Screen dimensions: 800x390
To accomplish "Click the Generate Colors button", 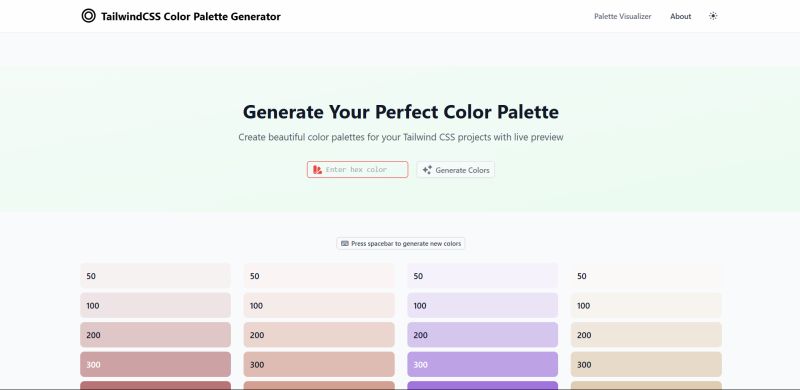I will click(x=456, y=170).
